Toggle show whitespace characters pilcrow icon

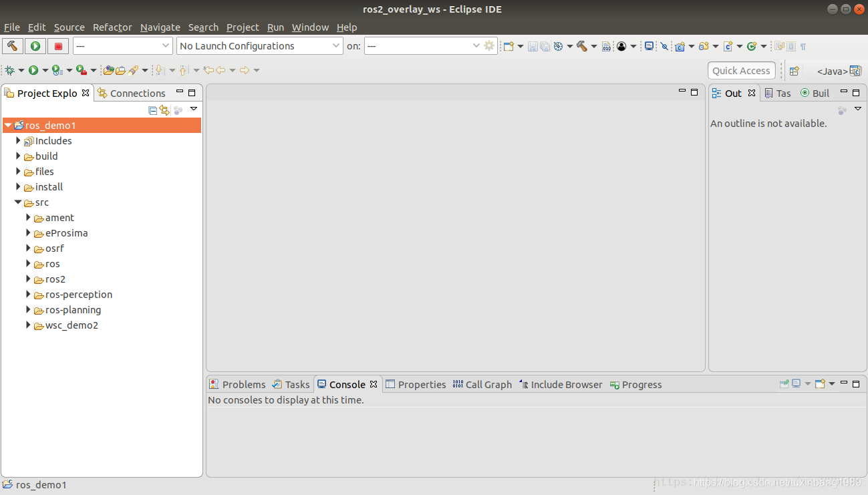pyautogui.click(x=803, y=46)
